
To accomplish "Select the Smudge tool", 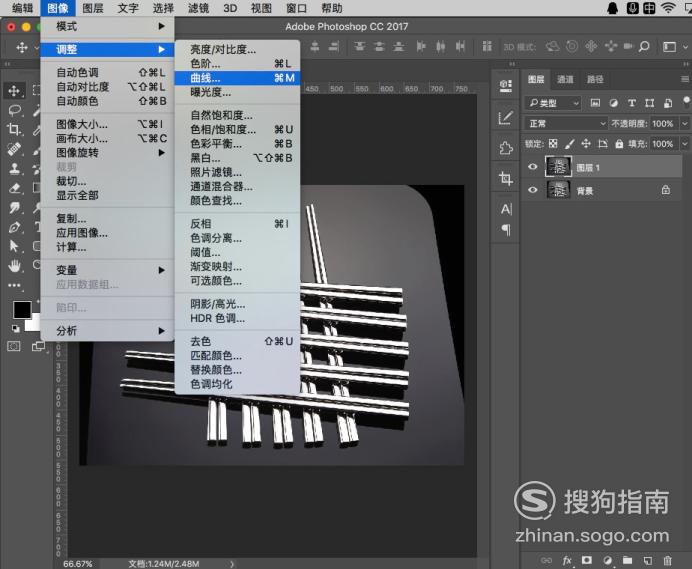I will coord(15,207).
